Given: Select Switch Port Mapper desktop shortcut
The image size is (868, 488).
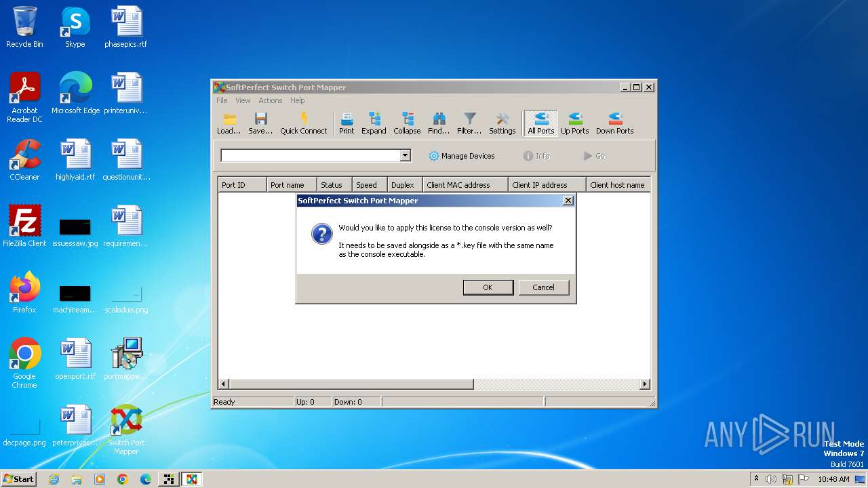Looking at the screenshot, I should coord(126,430).
